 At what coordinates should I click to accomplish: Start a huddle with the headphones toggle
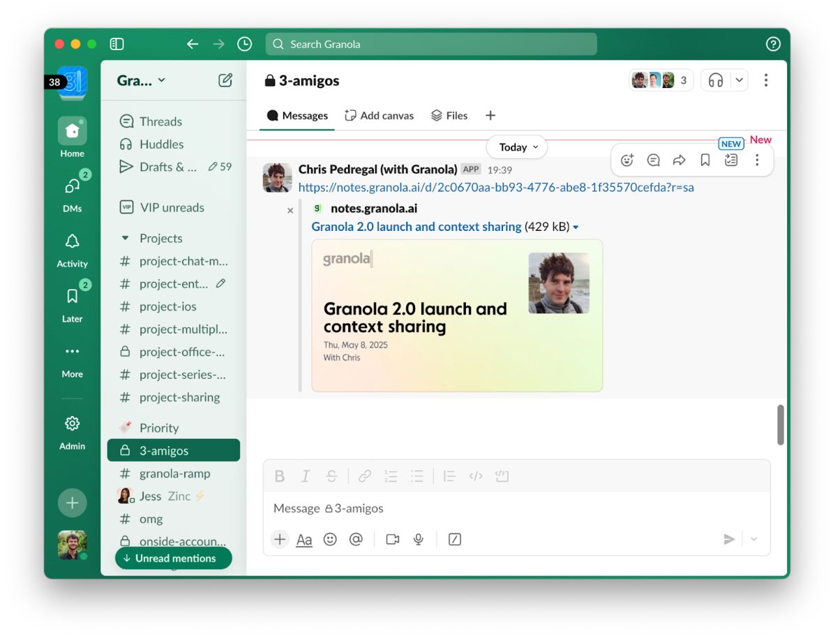click(716, 80)
